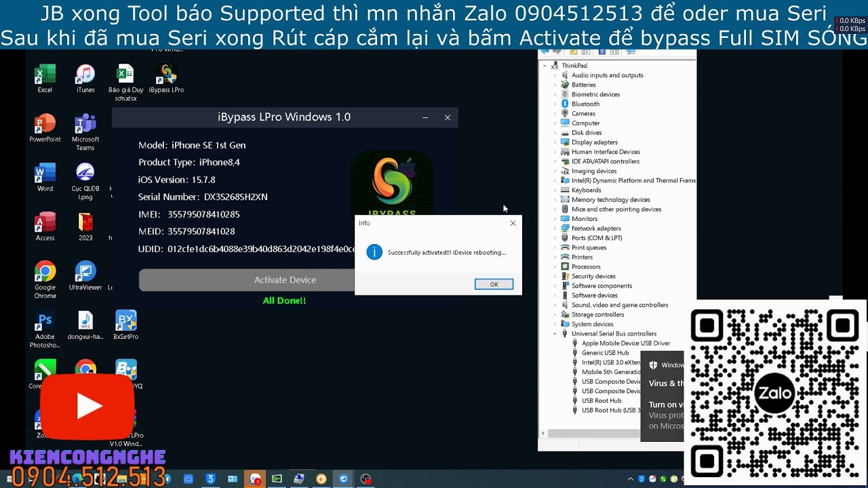Select the Software devices row

(x=594, y=296)
